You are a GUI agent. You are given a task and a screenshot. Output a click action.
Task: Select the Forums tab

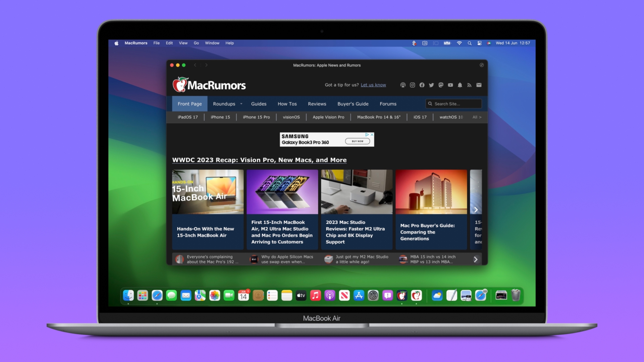pos(387,104)
